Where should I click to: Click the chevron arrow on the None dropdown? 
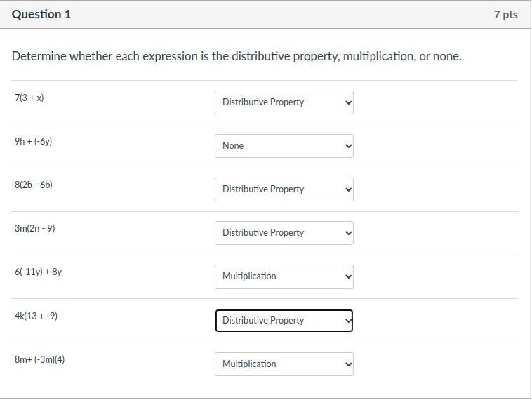tap(348, 146)
